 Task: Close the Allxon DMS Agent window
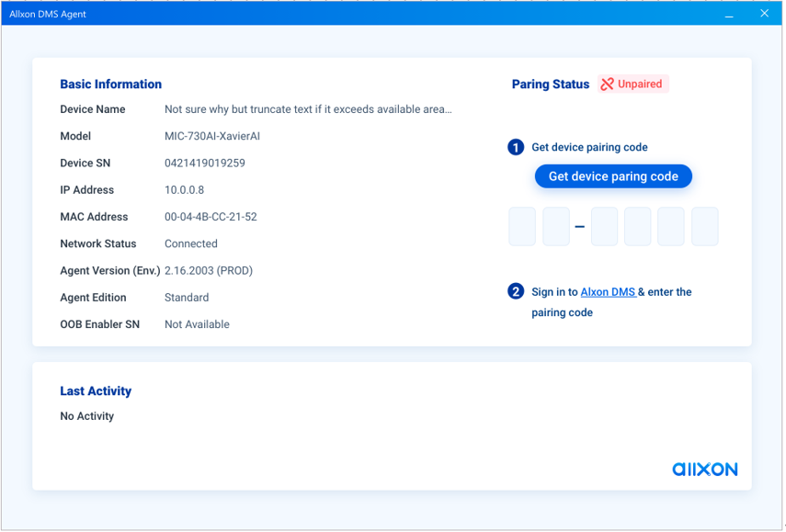click(x=764, y=14)
